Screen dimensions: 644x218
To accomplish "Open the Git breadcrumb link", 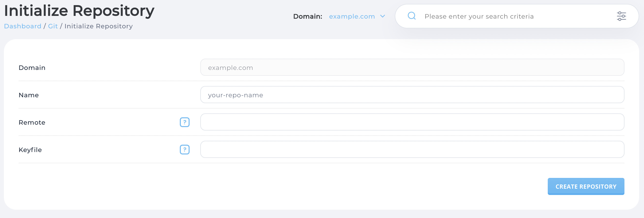I will pyautogui.click(x=53, y=26).
